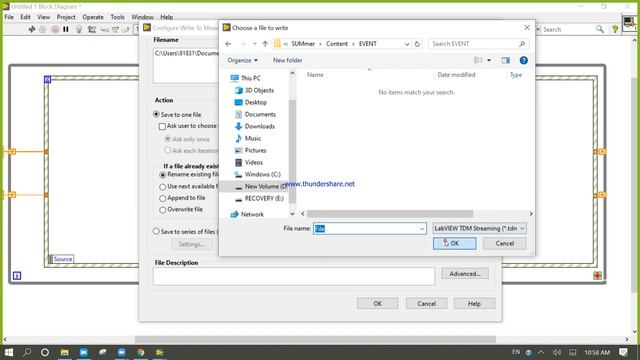Click the Search EVENT box
The width and height of the screenshot is (640, 360).
tap(479, 44)
